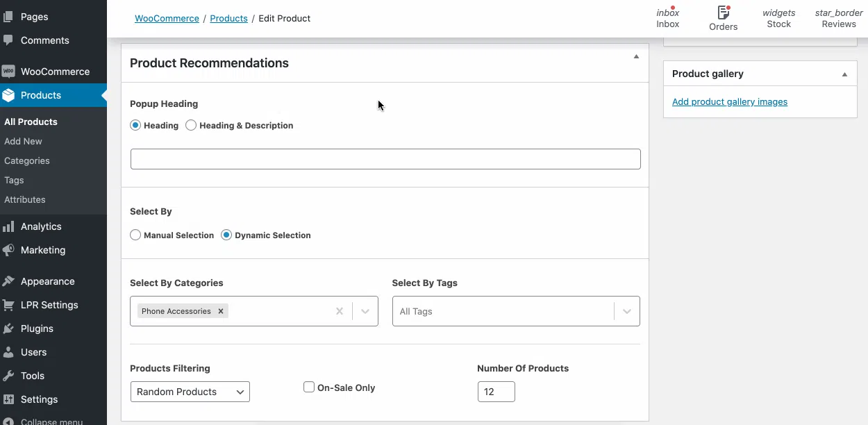The image size is (868, 425).
Task: Open the Random Products filtering dropdown
Action: [190, 392]
